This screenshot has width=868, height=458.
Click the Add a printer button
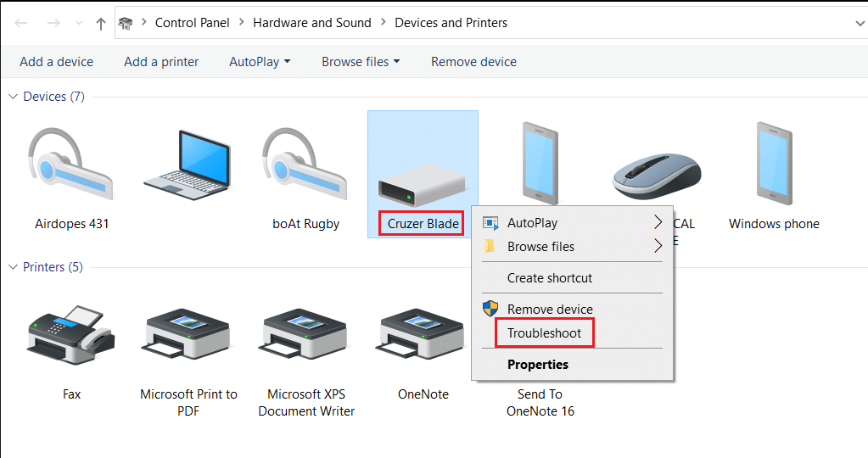[161, 62]
